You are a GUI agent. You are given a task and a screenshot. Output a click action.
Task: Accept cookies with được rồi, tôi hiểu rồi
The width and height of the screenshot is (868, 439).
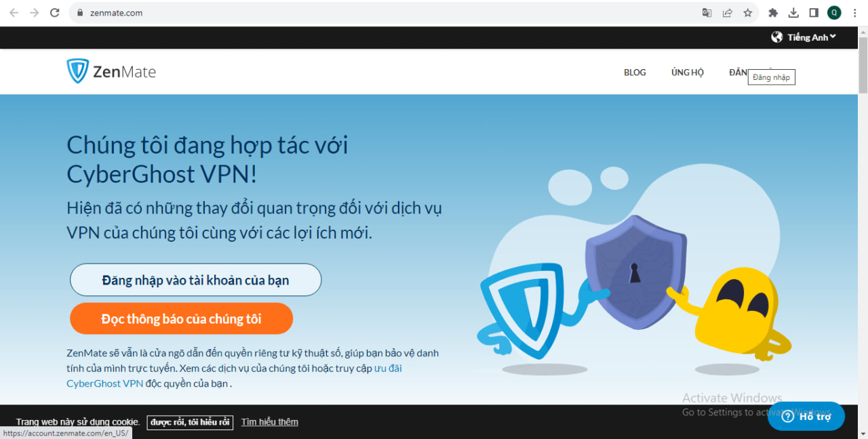[190, 422]
